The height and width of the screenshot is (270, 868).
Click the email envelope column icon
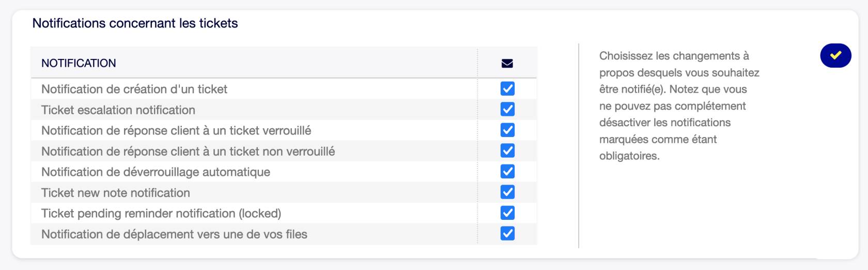507,63
